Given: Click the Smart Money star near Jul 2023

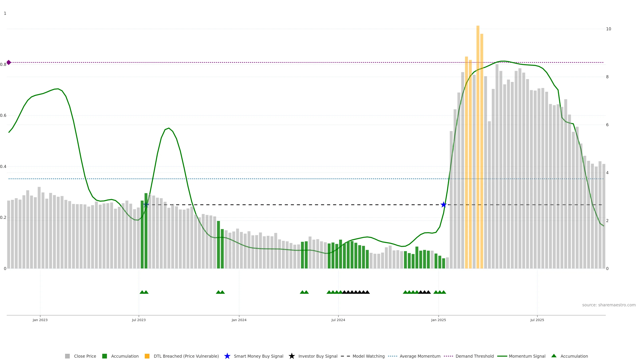Looking at the screenshot, I should [146, 205].
